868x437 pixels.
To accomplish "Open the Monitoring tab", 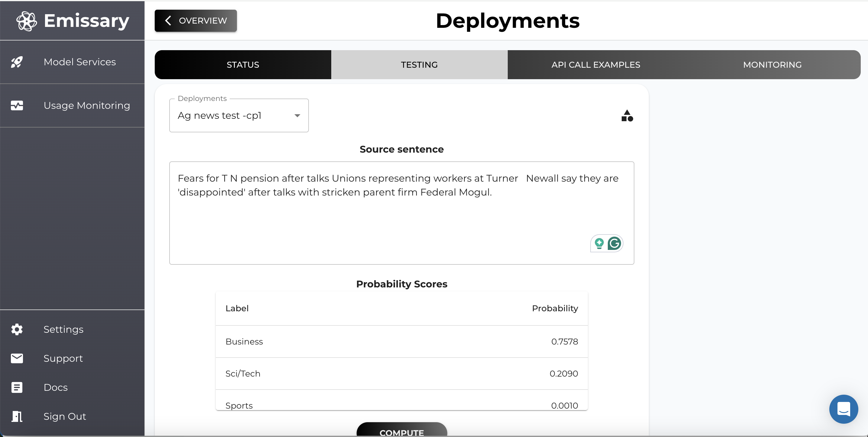I will (772, 65).
